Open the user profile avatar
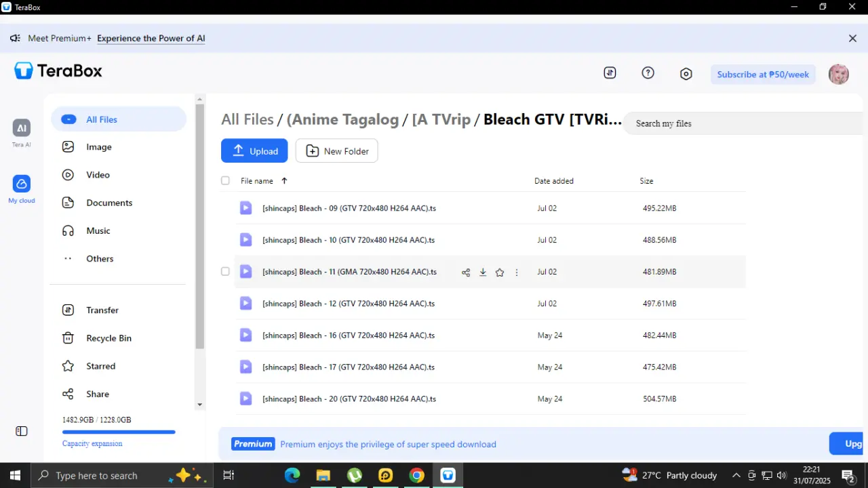The height and width of the screenshot is (488, 868). click(839, 75)
